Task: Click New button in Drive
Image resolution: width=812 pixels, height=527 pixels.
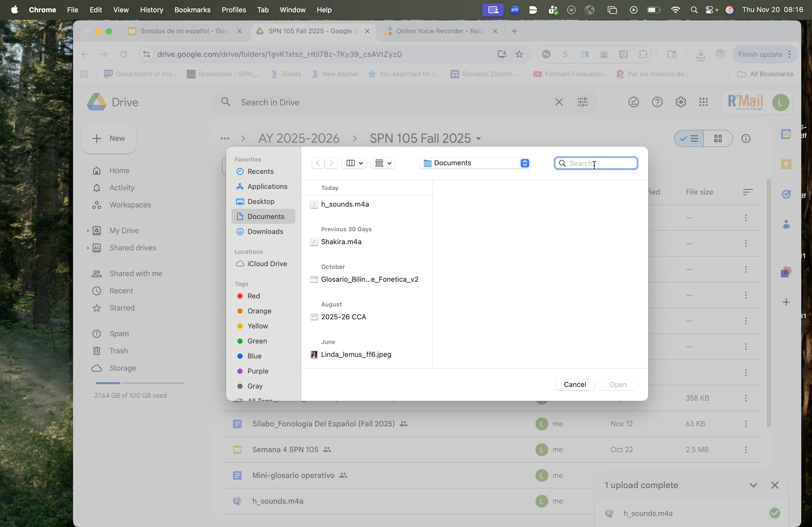Action: point(109,138)
